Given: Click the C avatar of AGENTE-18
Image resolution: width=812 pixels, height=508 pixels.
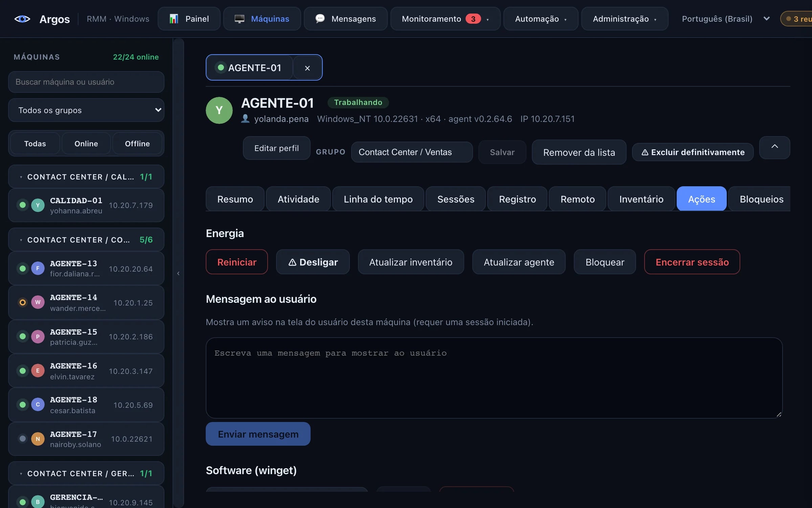Looking at the screenshot, I should click(x=38, y=405).
